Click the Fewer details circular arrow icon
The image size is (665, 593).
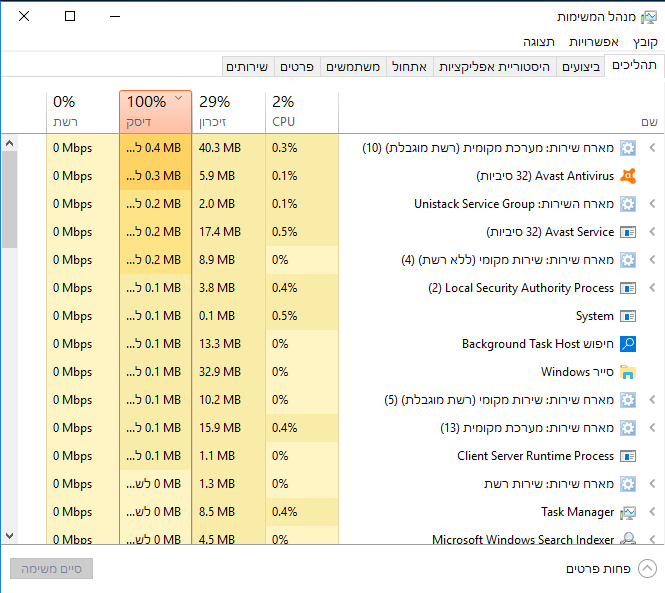pos(648,568)
